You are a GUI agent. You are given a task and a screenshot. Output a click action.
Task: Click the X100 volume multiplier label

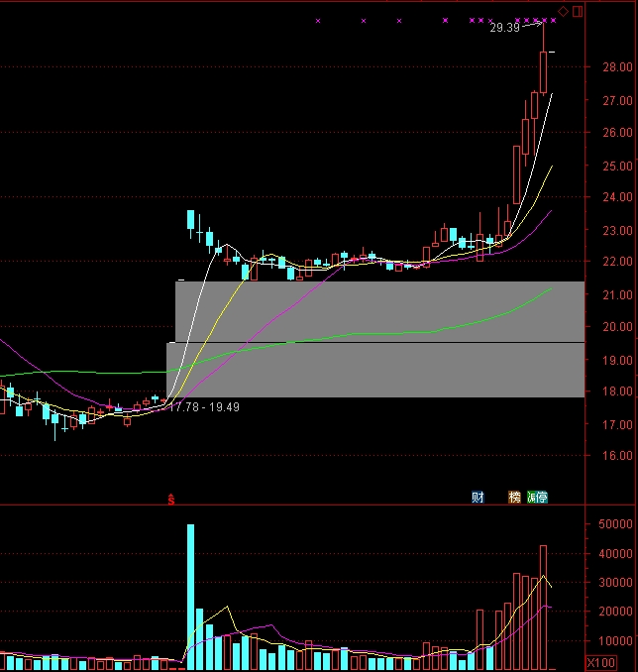point(601,662)
